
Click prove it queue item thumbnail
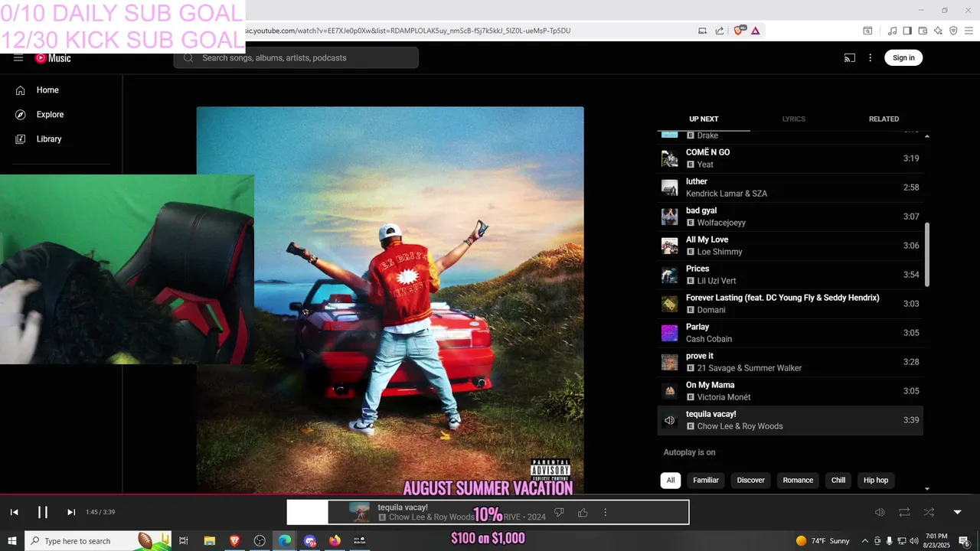670,362
